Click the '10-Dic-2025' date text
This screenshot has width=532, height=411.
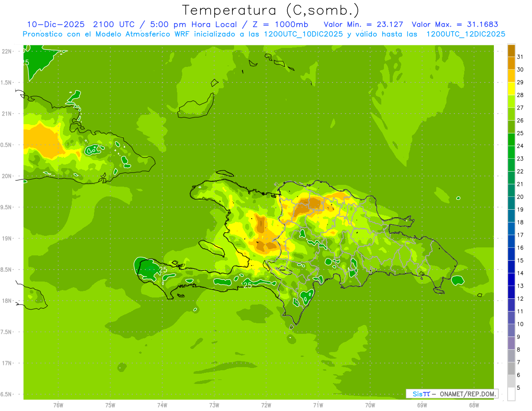[x=56, y=24]
